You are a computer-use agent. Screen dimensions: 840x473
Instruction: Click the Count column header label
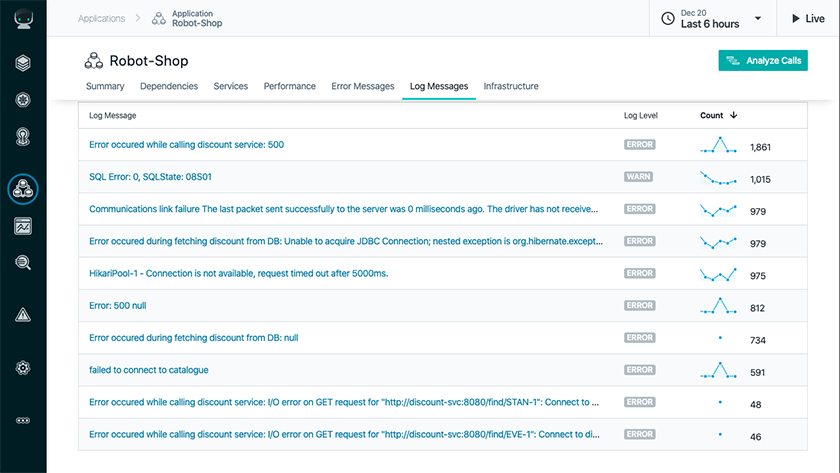coord(711,115)
